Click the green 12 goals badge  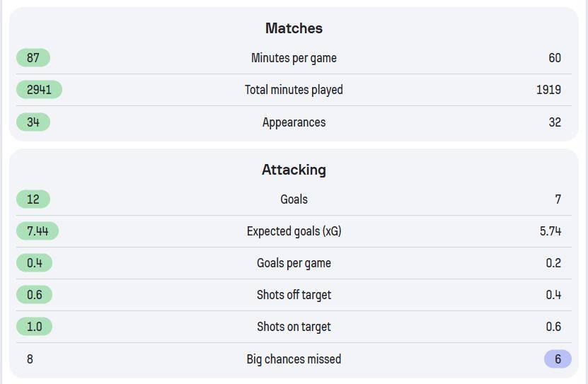tap(33, 199)
